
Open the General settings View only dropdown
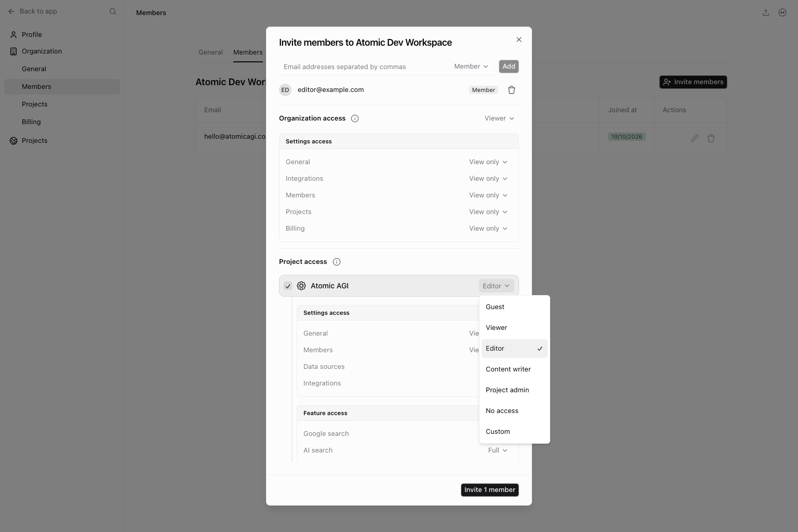(488, 162)
